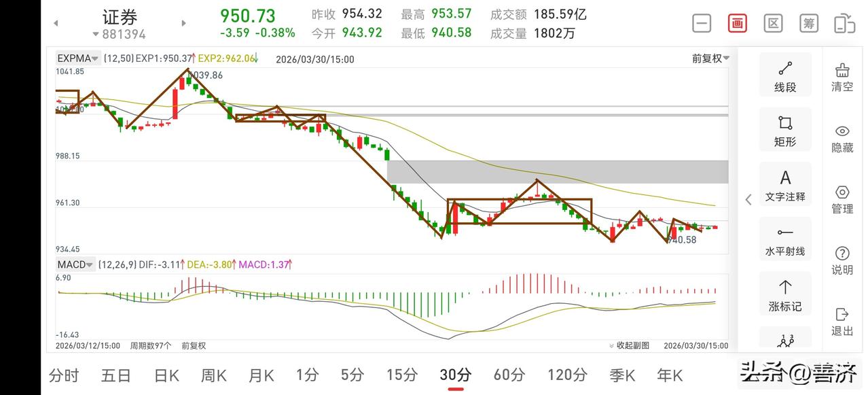
Task: Open the EXPMA indicator dropdown
Action: (78, 58)
